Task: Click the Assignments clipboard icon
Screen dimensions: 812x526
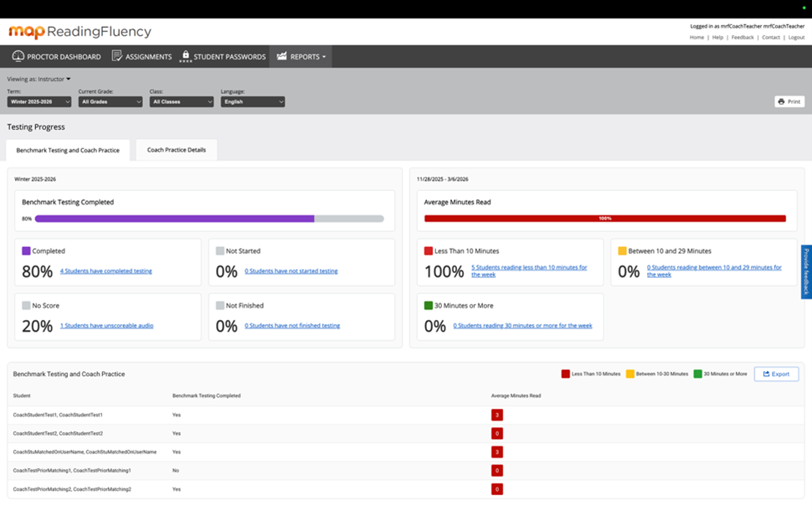Action: 117,56
